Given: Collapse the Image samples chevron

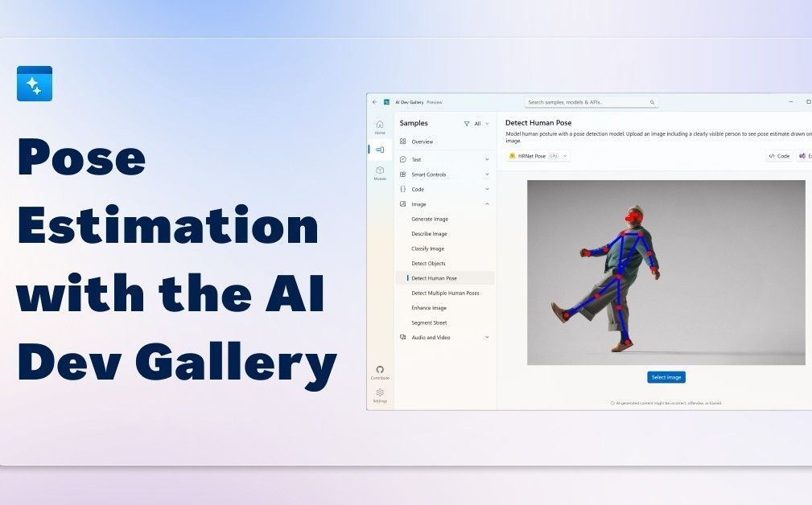Looking at the screenshot, I should coord(487,204).
